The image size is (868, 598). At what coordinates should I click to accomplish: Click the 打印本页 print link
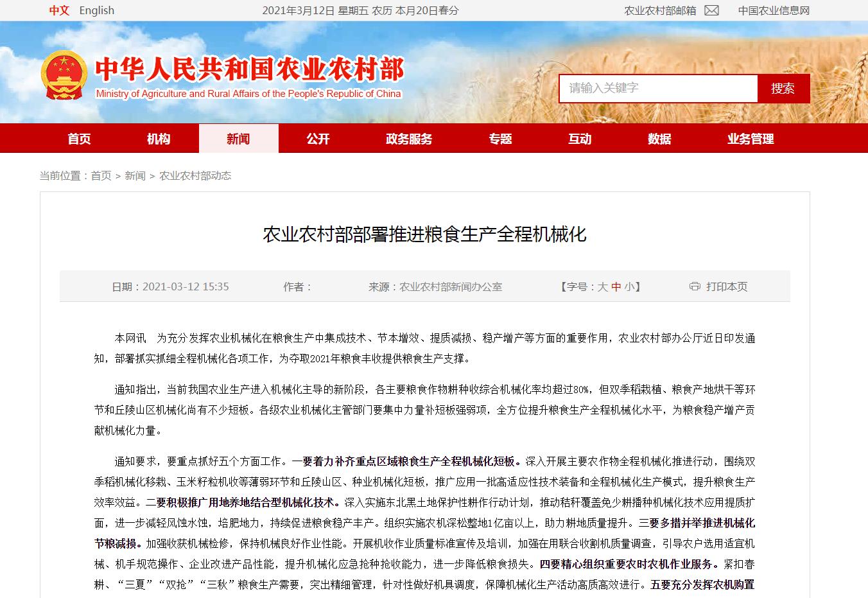pos(727,286)
